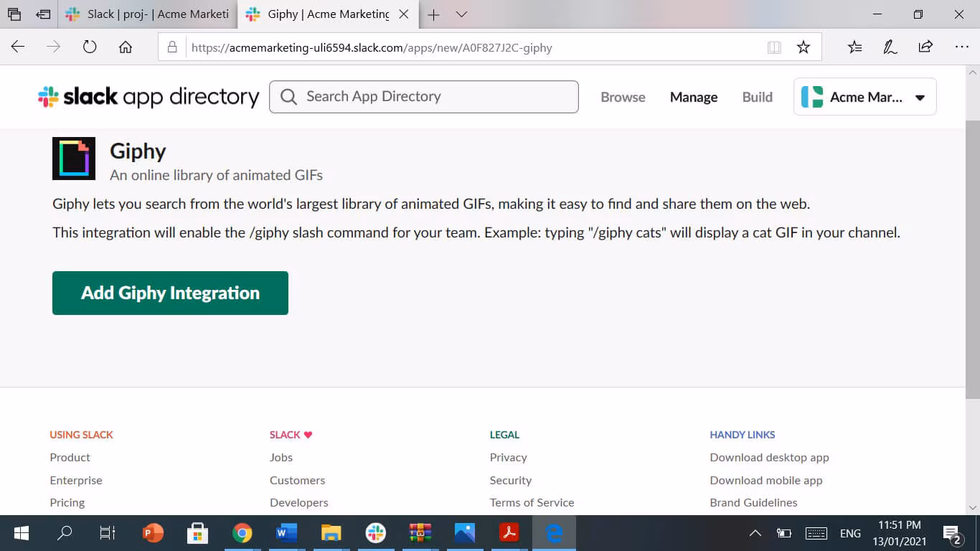The image size is (980, 551).
Task: Open the Jobs footer link
Action: coord(281,457)
